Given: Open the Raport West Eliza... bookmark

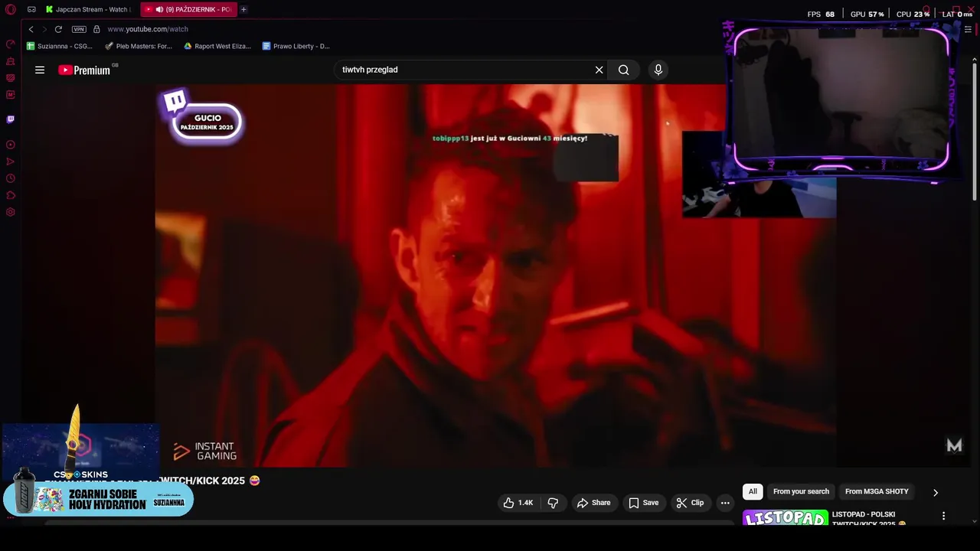Looking at the screenshot, I should coord(217,46).
